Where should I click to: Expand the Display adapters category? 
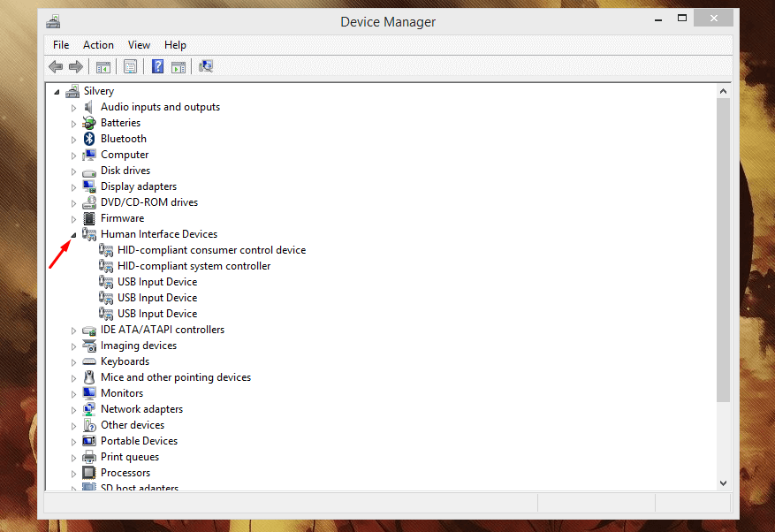coord(74,186)
